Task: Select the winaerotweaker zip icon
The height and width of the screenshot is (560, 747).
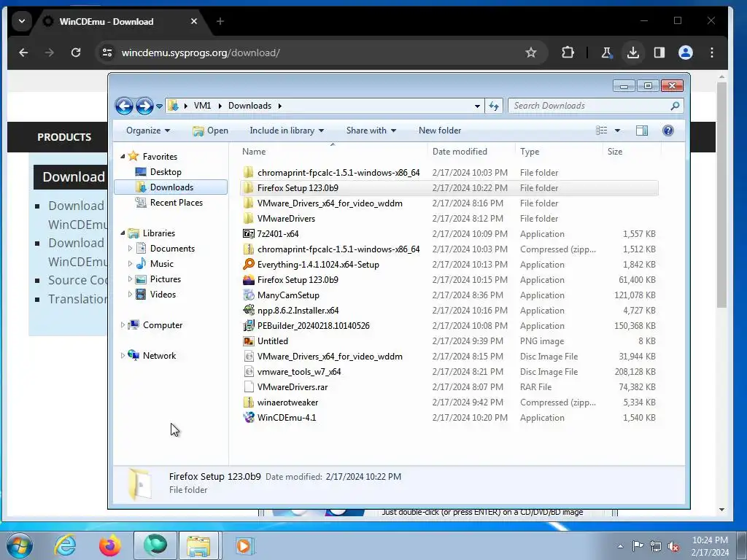Action: click(x=248, y=402)
